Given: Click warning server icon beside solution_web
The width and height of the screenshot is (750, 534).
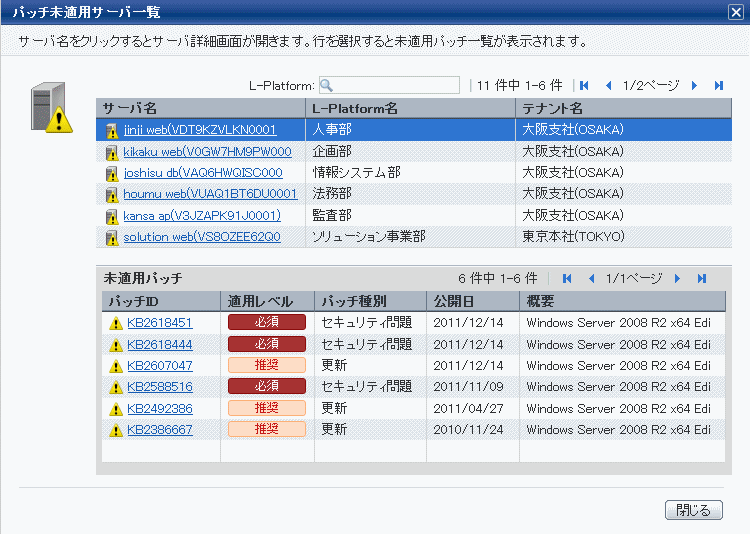Looking at the screenshot, I should (x=112, y=238).
